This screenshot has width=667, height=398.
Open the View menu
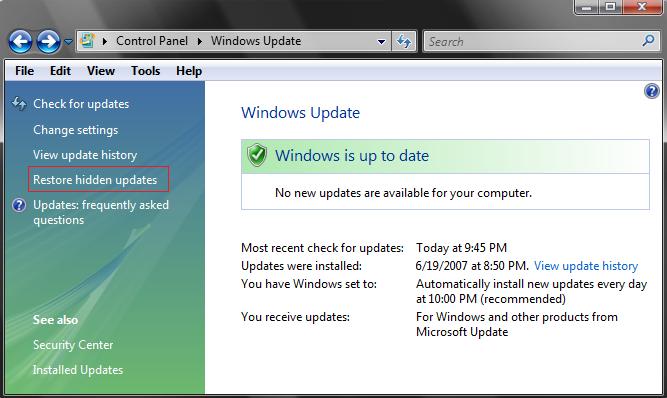tap(101, 71)
